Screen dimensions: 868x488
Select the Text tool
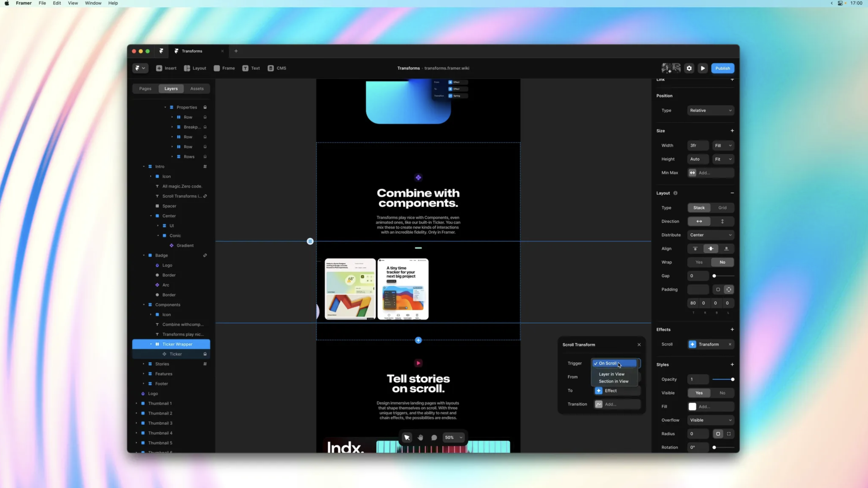(251, 68)
